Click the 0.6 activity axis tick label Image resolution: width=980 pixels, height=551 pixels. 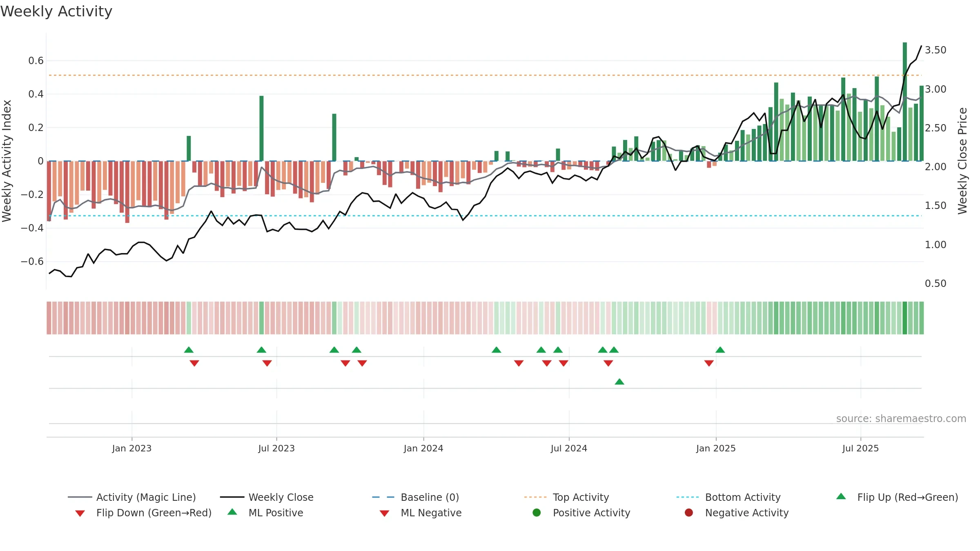coord(36,61)
